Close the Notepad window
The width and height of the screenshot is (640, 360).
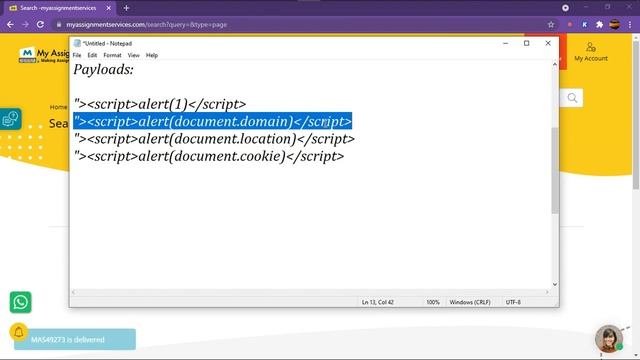pyautogui.click(x=548, y=43)
